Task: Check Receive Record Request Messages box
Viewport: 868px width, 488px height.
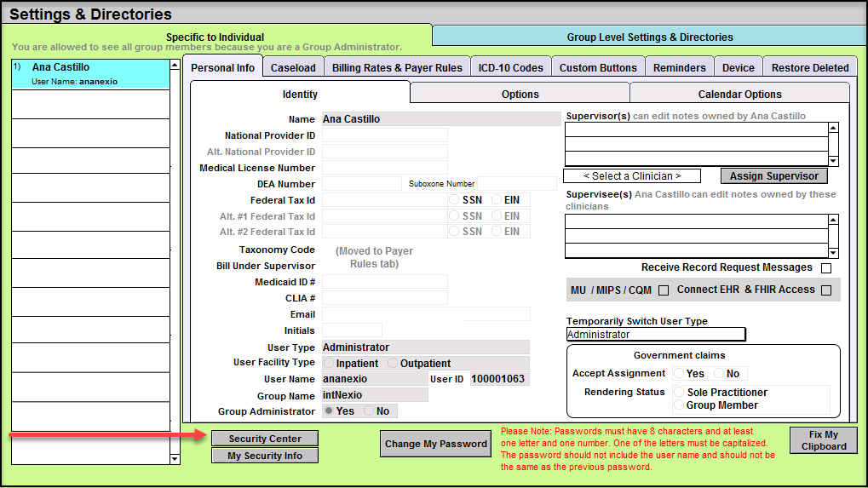Action: [x=825, y=268]
